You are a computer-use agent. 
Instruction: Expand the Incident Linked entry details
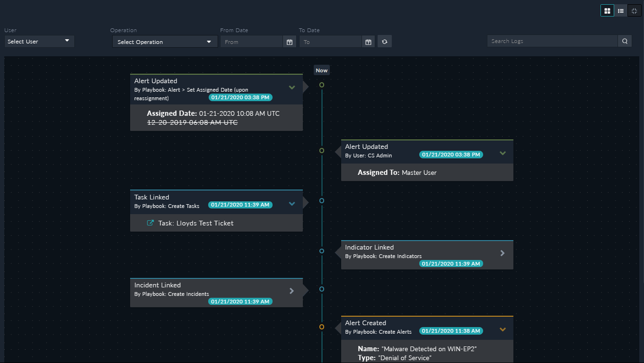291,291
